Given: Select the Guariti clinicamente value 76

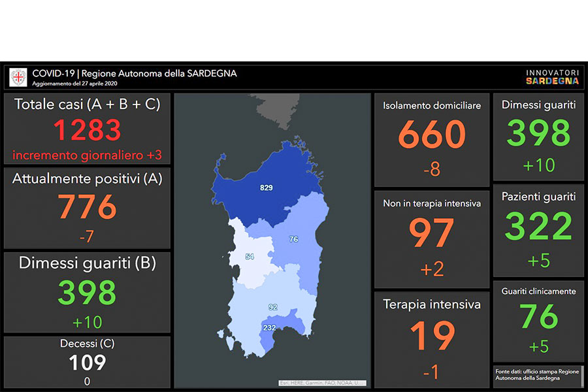Looking at the screenshot, I should point(538,317).
